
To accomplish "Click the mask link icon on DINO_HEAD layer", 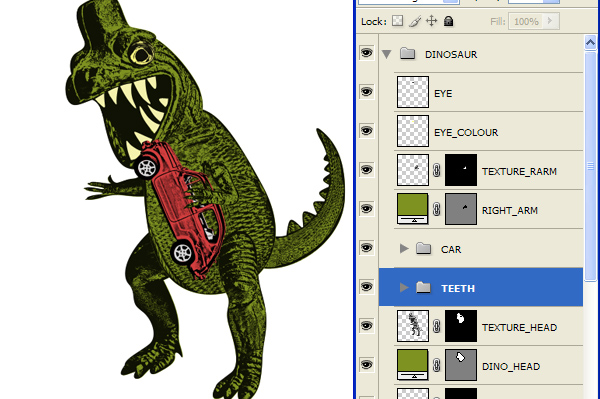I will [437, 365].
